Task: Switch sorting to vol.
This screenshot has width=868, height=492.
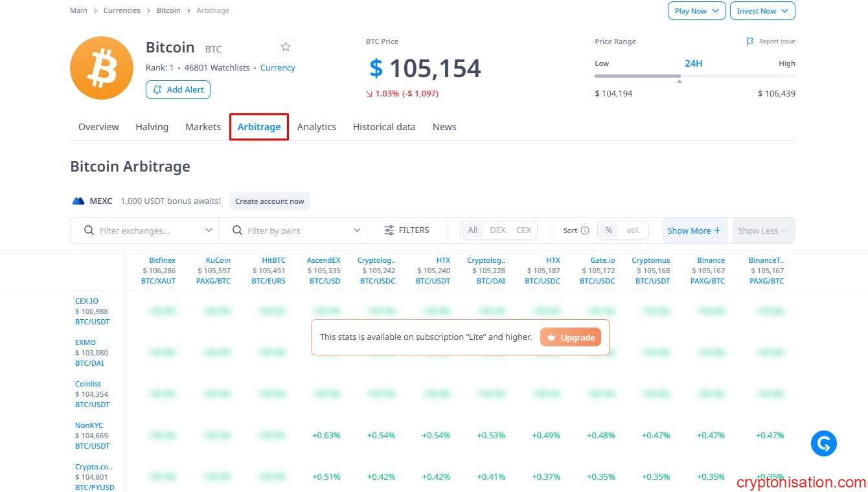Action: point(633,230)
